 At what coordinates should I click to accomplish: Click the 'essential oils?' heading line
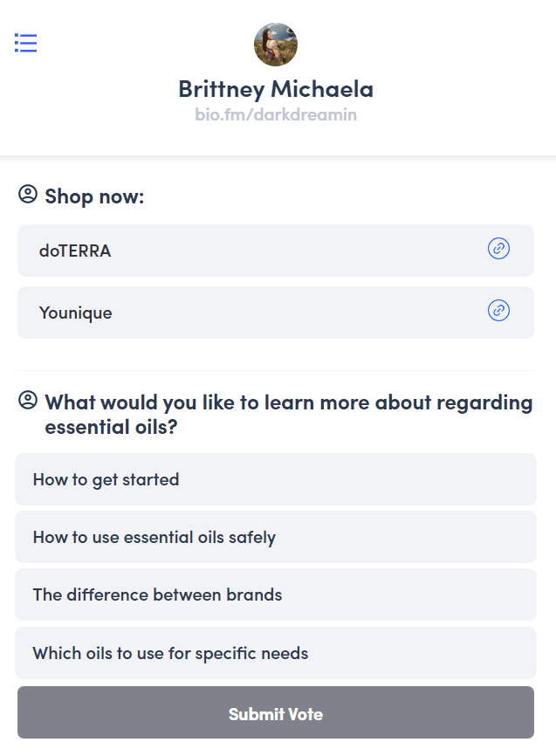[x=112, y=427]
